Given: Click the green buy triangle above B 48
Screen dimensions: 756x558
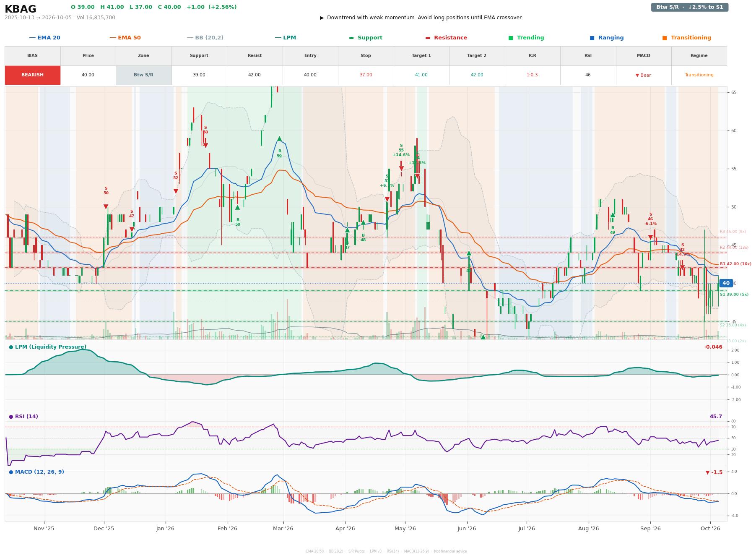Looking at the screenshot, I should 363,223.
